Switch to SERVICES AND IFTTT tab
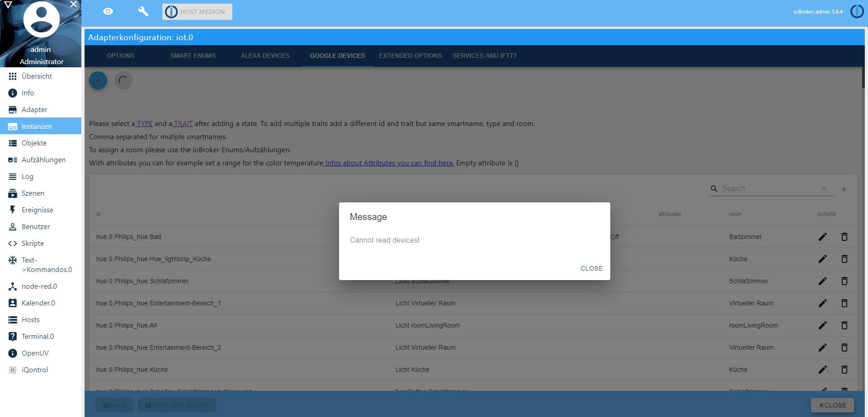Viewport: 868px width, 417px height. pyautogui.click(x=485, y=56)
